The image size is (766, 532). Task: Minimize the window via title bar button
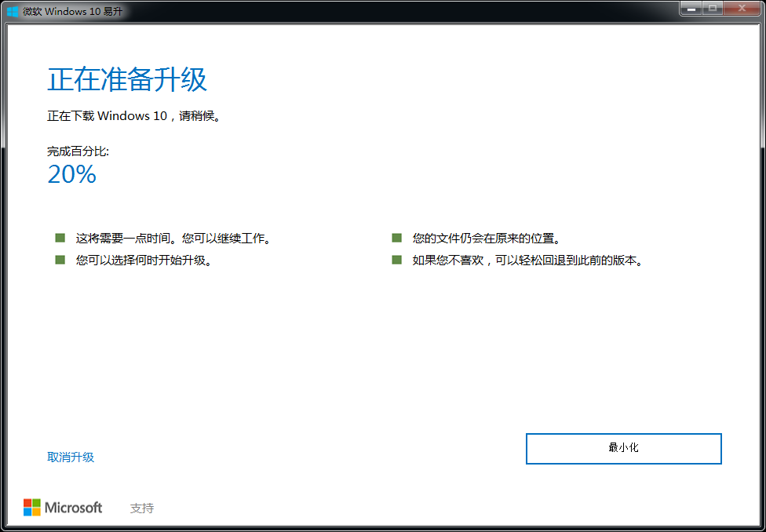(692, 9)
